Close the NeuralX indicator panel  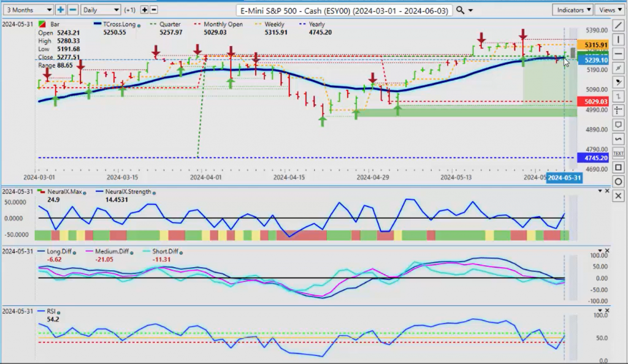point(607,191)
